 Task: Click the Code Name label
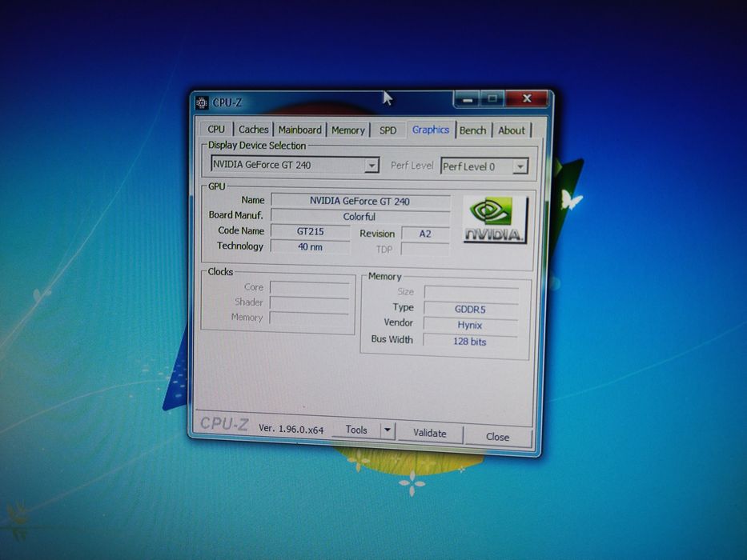pyautogui.click(x=241, y=230)
